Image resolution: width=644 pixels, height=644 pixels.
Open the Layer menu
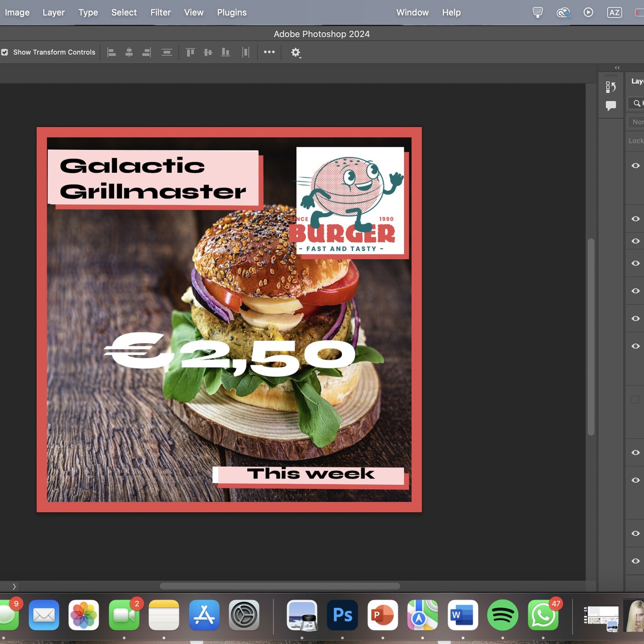coord(54,12)
